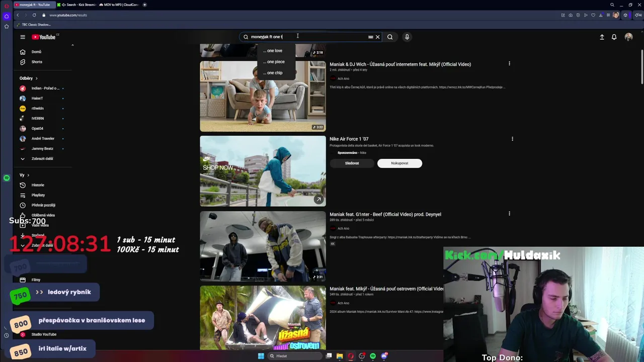Click the Nakupovat button
This screenshot has width=644, height=362.
(399, 163)
